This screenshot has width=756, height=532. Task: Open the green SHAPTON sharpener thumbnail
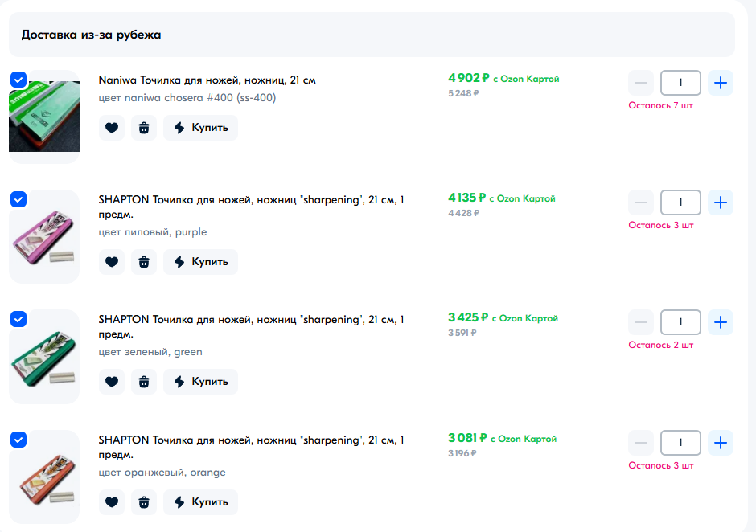coord(45,358)
